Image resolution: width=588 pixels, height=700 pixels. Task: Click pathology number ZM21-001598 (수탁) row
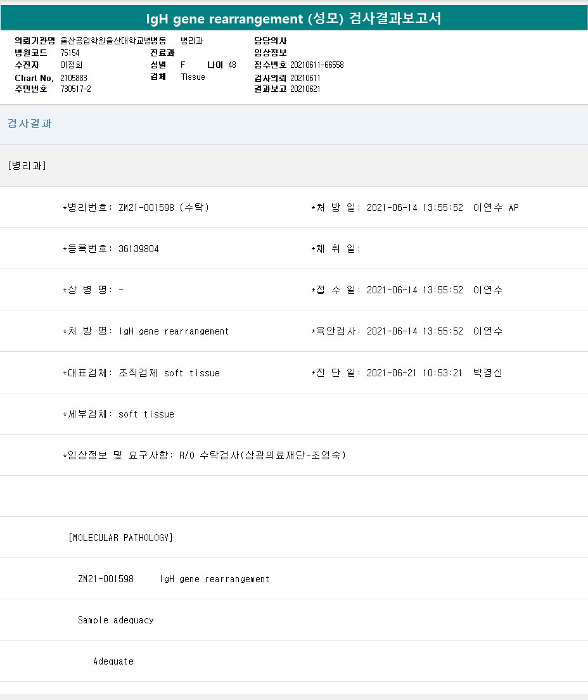136,208
